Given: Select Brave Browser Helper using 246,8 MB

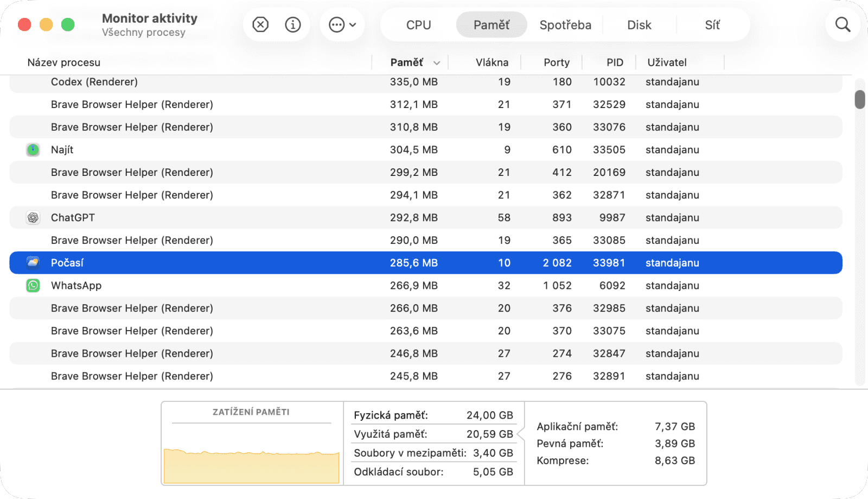Looking at the screenshot, I should pyautogui.click(x=426, y=353).
